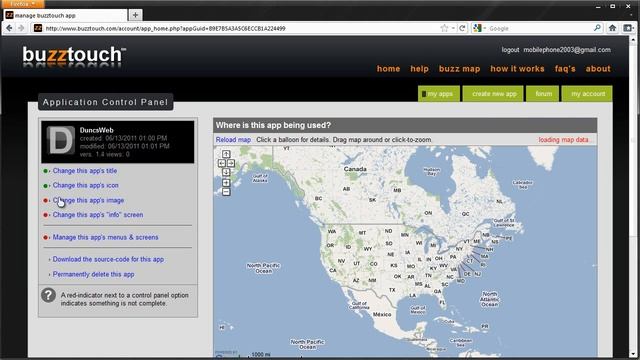Click the DuncsWeb app icon thumbnail
Image resolution: width=640 pixels, height=360 pixels.
coord(61,140)
